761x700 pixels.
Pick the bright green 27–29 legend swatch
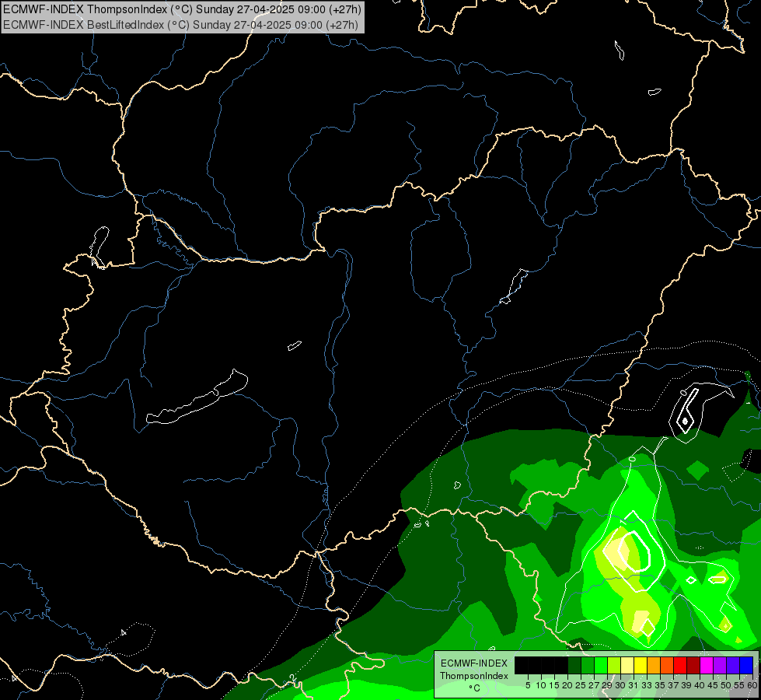pos(601,665)
